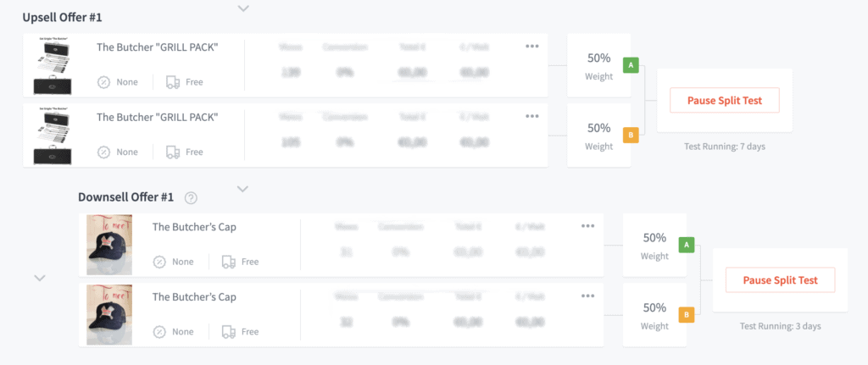Expand the chevron above Downsell Offer #1
868x365 pixels.
[243, 189]
